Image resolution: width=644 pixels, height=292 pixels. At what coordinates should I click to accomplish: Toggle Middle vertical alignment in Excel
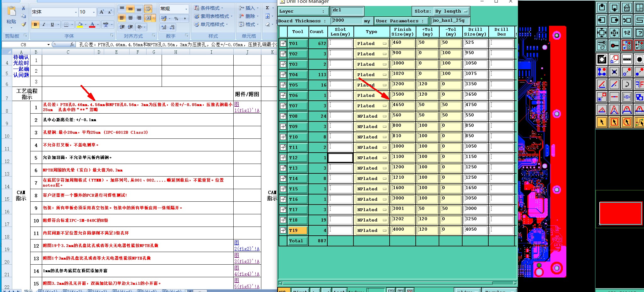130,8
